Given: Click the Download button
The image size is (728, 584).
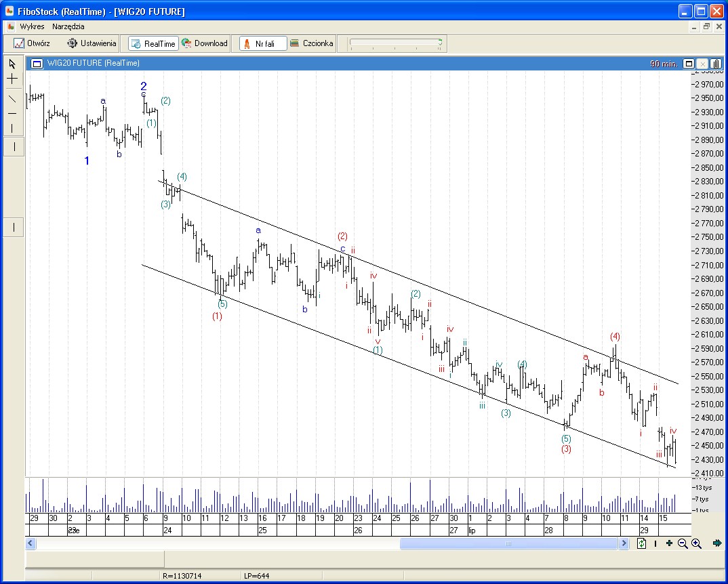Looking at the screenshot, I should (x=205, y=43).
